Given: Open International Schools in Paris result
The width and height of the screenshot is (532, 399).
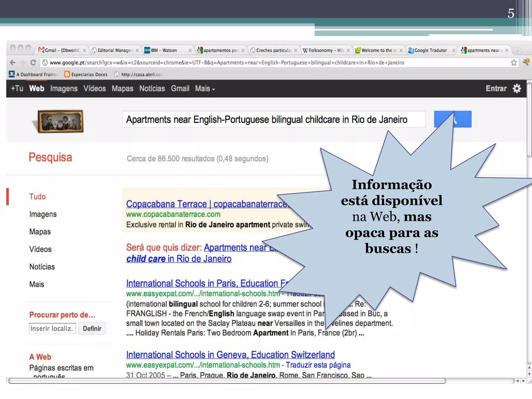Looking at the screenshot, I should [x=207, y=283].
